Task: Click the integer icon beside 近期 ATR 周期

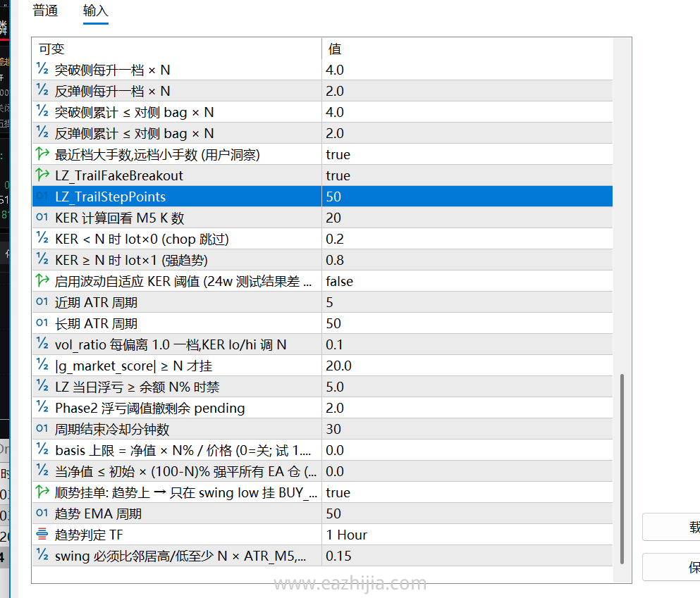Action: [42, 302]
